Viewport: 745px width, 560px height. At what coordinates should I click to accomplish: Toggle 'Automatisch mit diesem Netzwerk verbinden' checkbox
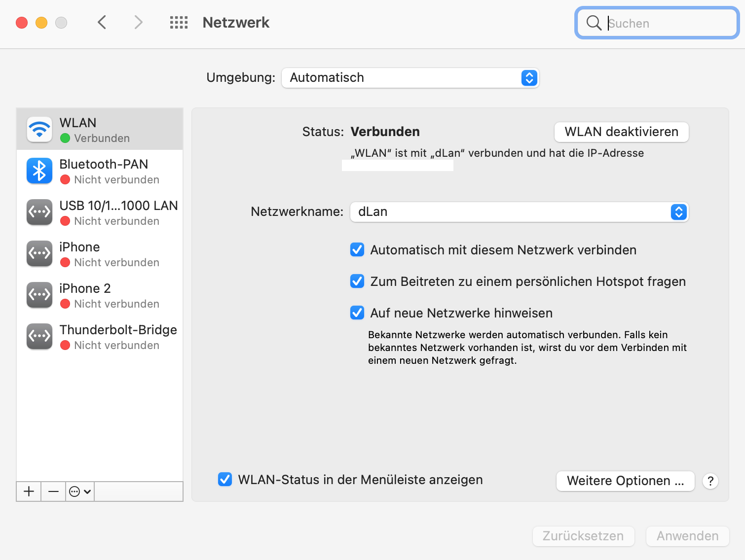pyautogui.click(x=357, y=250)
